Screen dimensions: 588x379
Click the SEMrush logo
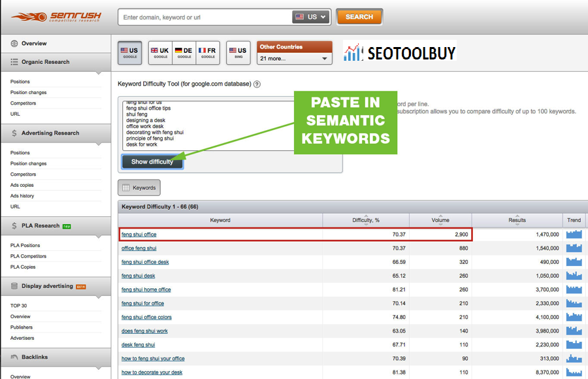56,17
